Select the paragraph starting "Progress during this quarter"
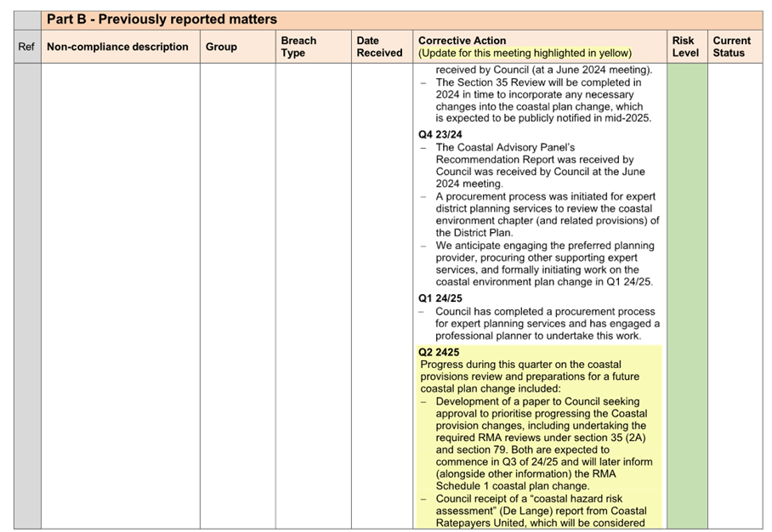 530,376
